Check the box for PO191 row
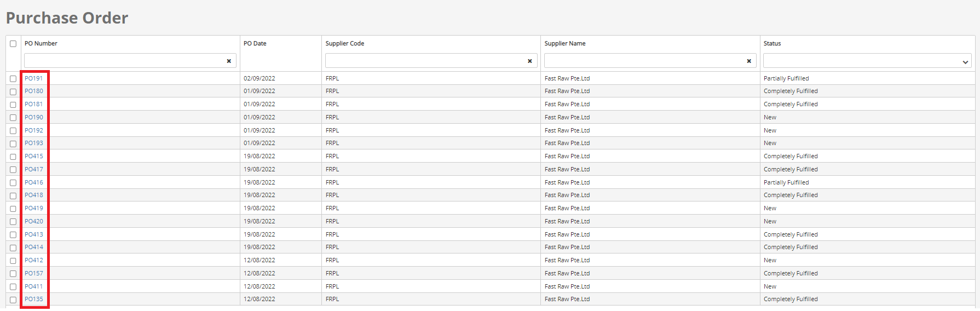The height and width of the screenshot is (311, 980). click(x=13, y=79)
